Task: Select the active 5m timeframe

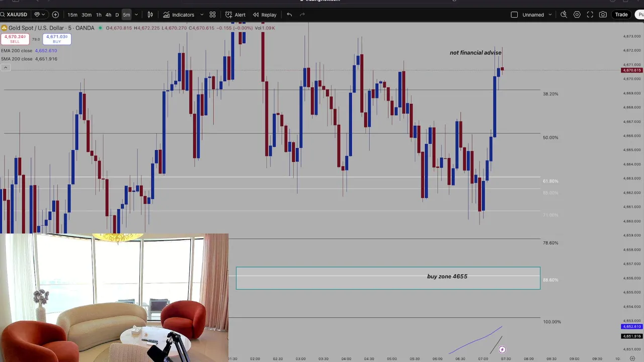Action: click(x=126, y=15)
